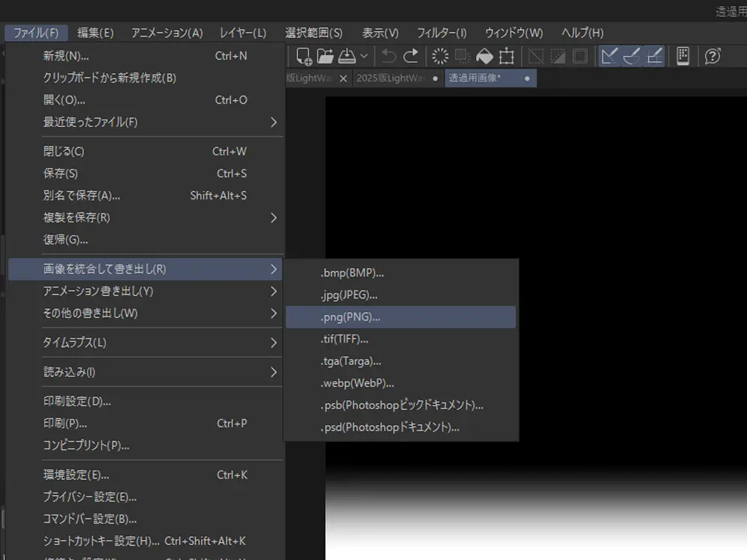Click the Fill bucket icon
The image size is (747, 560).
coord(484,56)
